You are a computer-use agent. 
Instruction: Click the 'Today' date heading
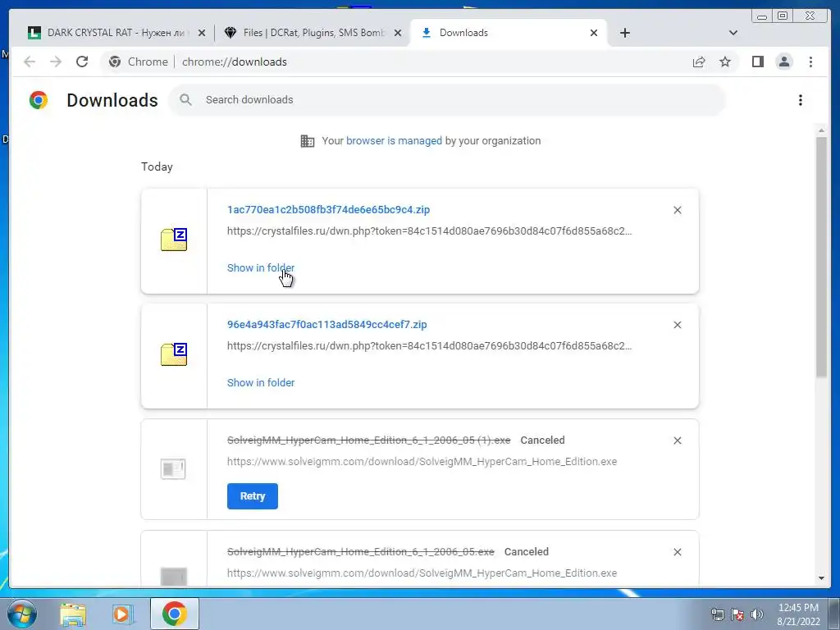(157, 167)
